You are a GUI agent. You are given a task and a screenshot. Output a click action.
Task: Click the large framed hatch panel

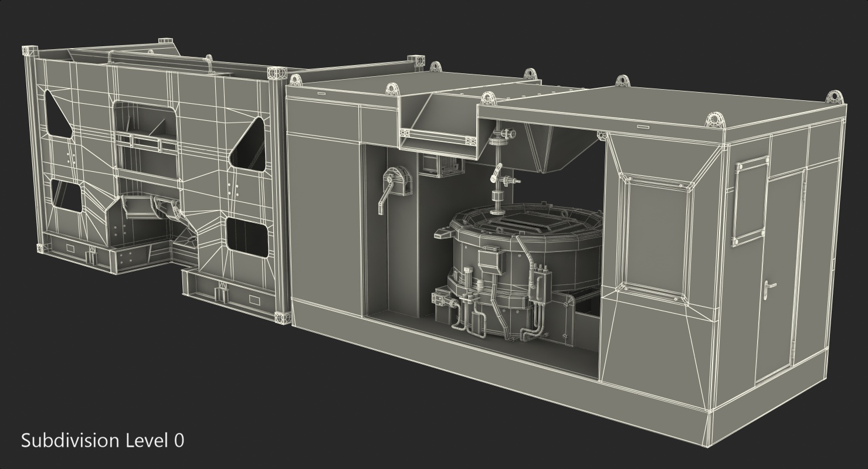(x=656, y=234)
